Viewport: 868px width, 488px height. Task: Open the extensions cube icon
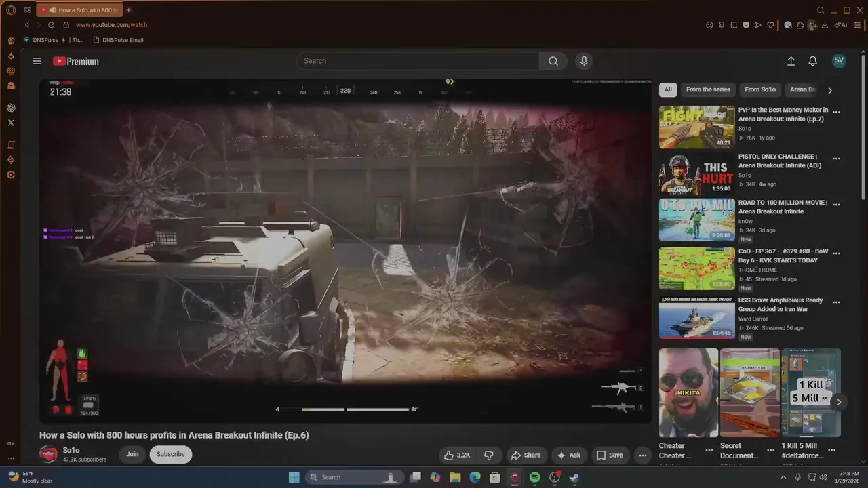(800, 25)
